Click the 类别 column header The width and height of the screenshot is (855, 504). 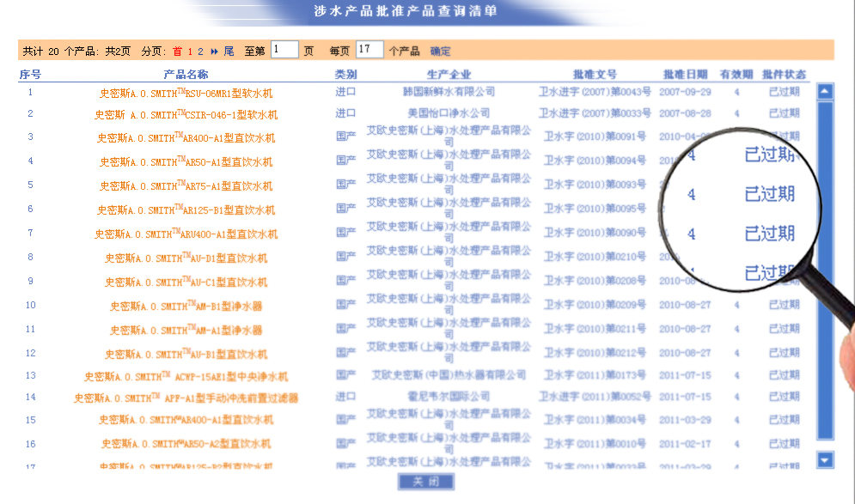pos(345,74)
